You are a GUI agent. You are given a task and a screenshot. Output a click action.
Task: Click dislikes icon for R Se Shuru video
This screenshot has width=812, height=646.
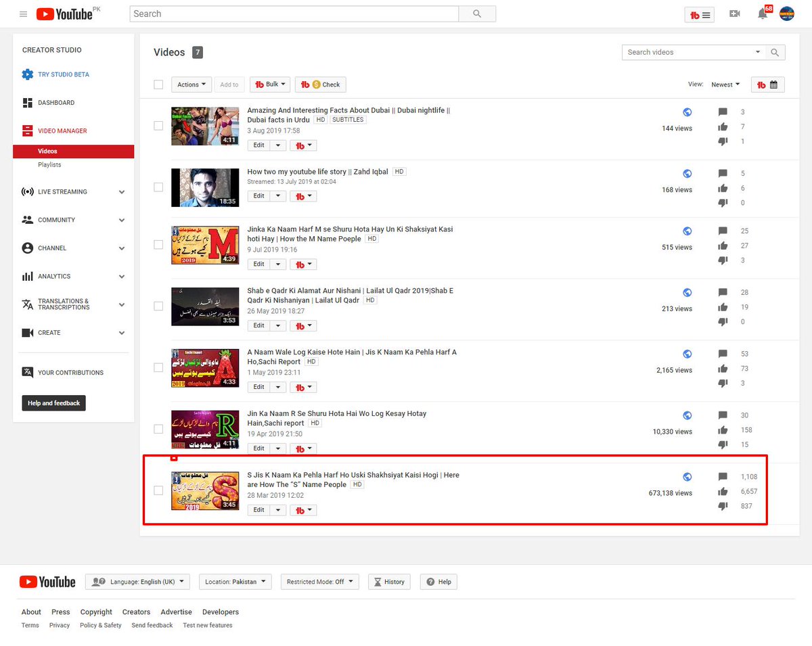(x=723, y=444)
